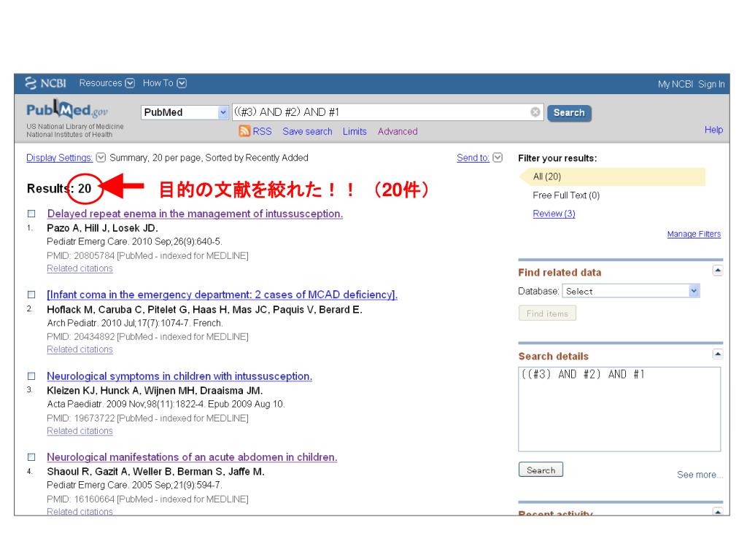The width and height of the screenshot is (747, 560).
Task: Open Delayed repeat enema in intussusception article
Action: 195,214
